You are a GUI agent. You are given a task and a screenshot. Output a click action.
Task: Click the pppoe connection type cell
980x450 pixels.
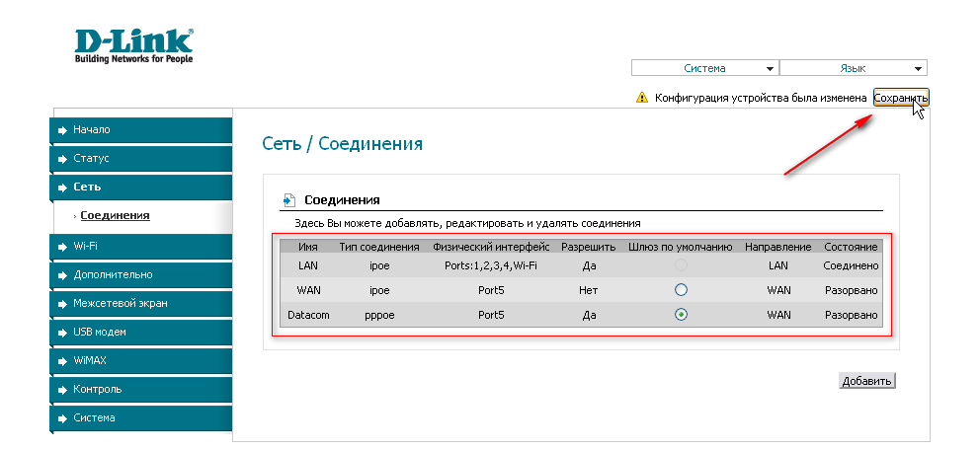[379, 315]
